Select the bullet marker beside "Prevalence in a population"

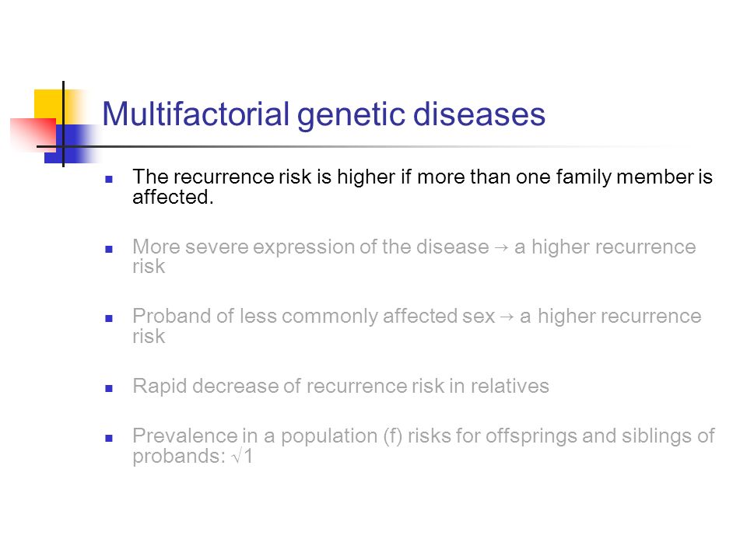[109, 438]
